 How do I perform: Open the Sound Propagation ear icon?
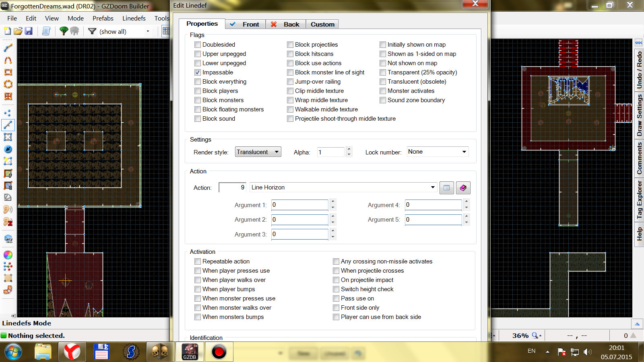coord(8,210)
